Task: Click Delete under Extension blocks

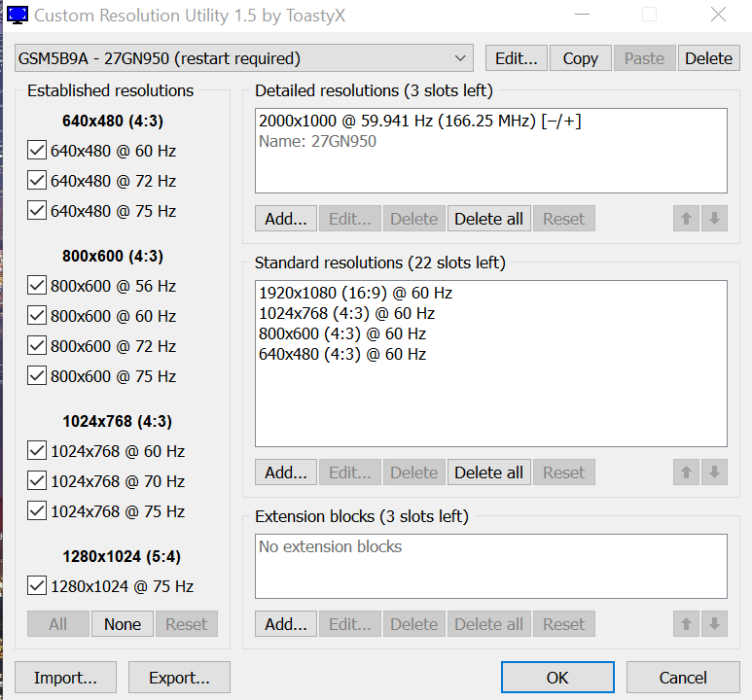Action: [x=413, y=624]
